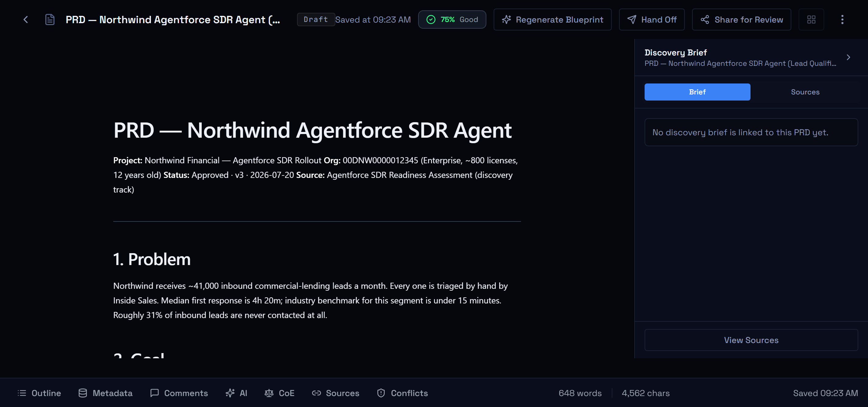The image size is (868, 407).
Task: Click the truncated PRD title in header
Action: 173,19
